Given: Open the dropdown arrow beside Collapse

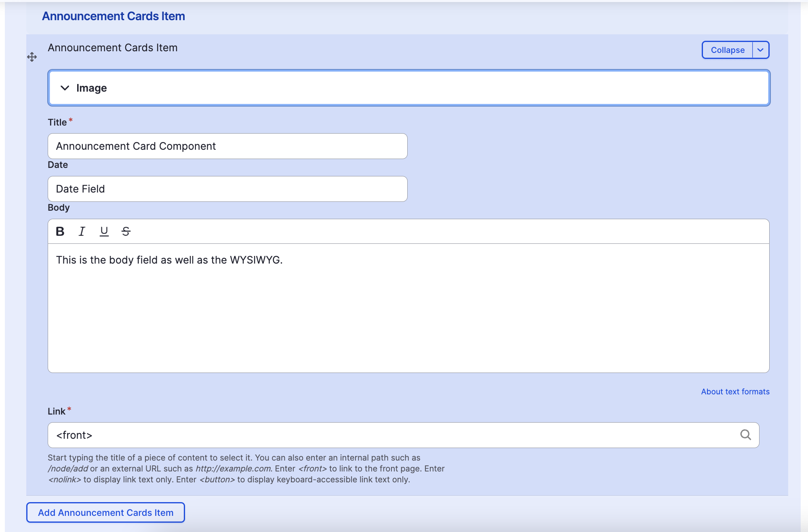Looking at the screenshot, I should [x=760, y=50].
